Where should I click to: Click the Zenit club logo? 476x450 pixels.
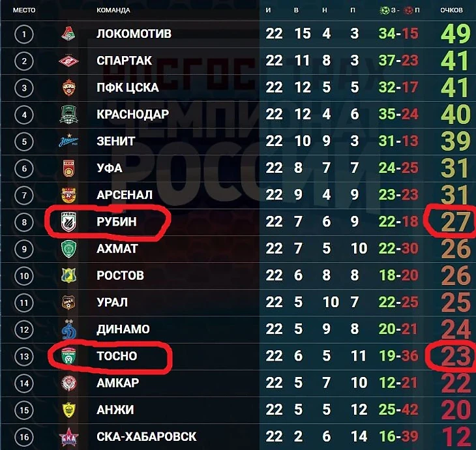click(68, 141)
